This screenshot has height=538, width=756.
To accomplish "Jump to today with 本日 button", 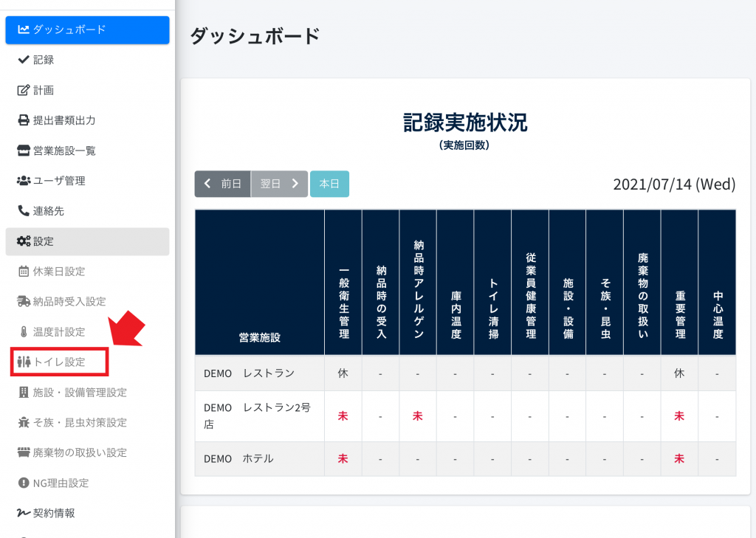I will coord(329,184).
